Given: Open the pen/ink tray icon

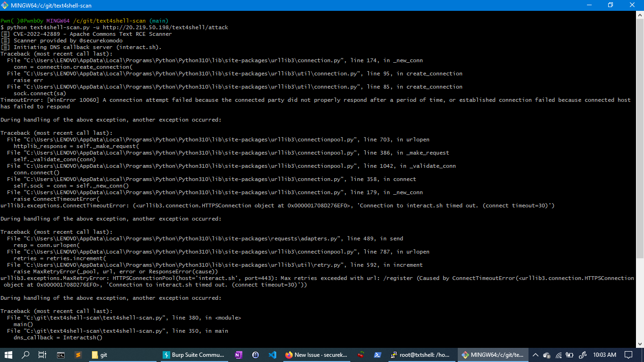Looking at the screenshot, I should tap(582, 355).
